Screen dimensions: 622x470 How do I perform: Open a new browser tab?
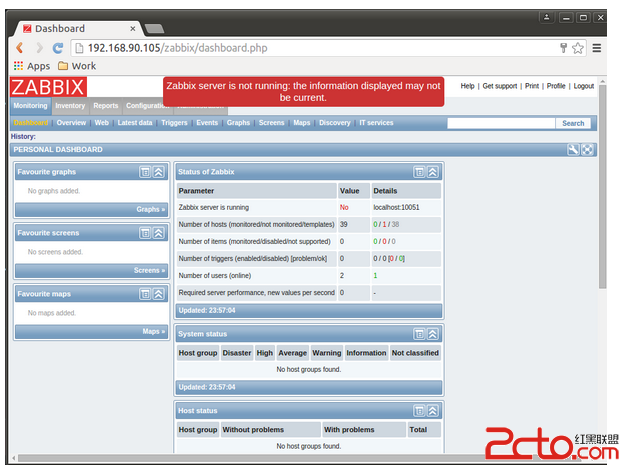(x=154, y=29)
